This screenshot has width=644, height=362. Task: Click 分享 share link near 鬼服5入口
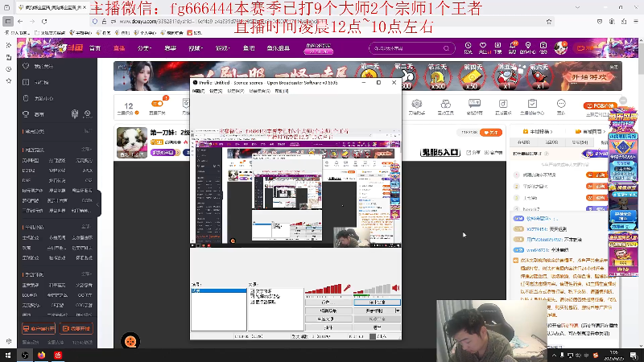point(473,153)
